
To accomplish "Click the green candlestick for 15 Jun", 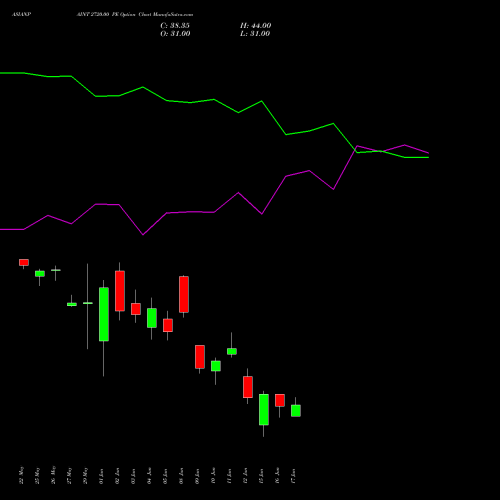I will click(x=264, y=410).
